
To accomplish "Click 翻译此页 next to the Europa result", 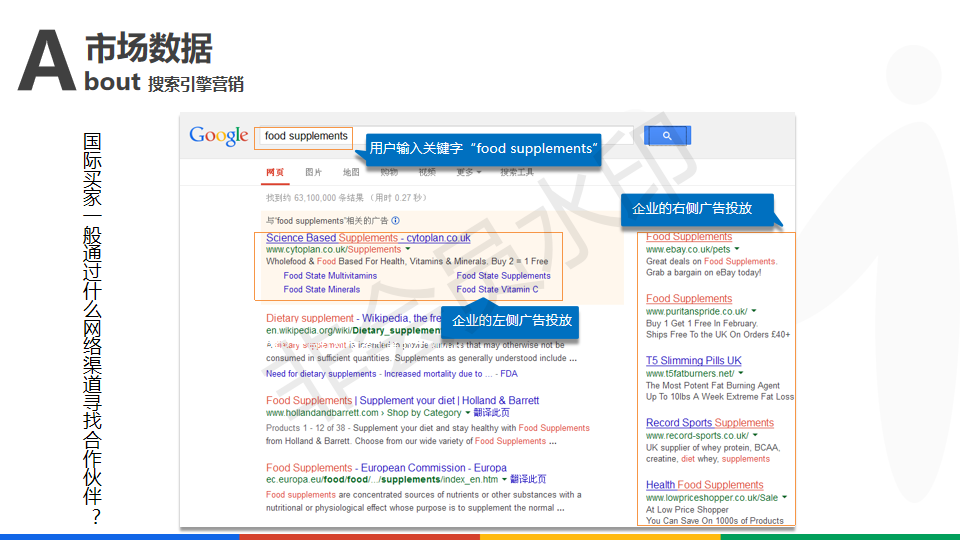I will click(x=528, y=480).
